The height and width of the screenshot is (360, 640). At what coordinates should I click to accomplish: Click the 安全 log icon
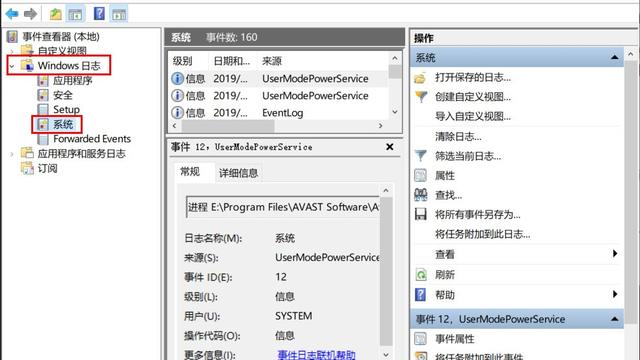43,95
